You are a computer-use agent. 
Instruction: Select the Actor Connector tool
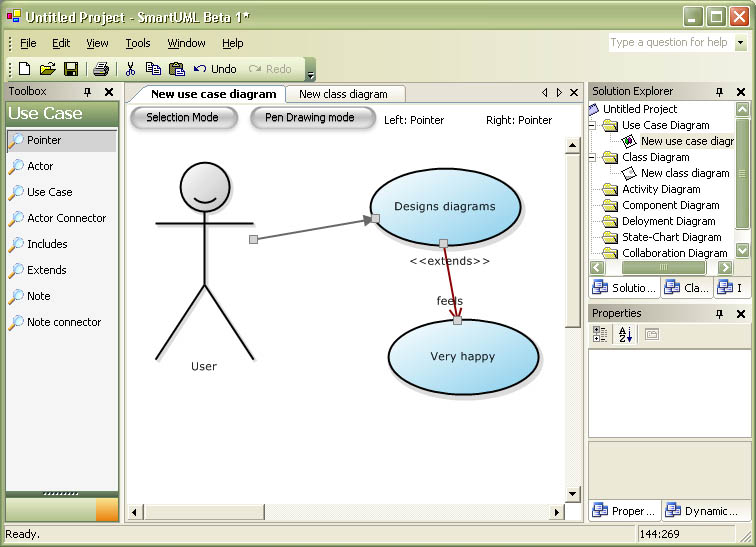[62, 218]
